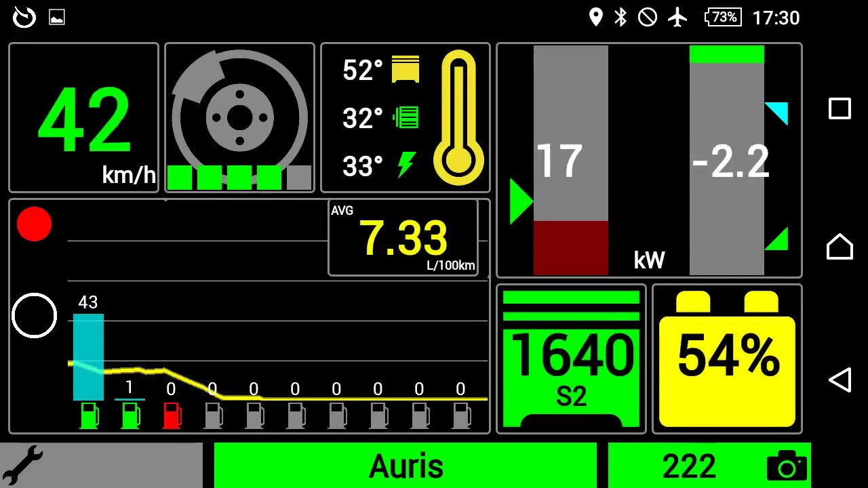Tap the Android recent apps square button
Image resolution: width=868 pixels, height=488 pixels.
[840, 108]
